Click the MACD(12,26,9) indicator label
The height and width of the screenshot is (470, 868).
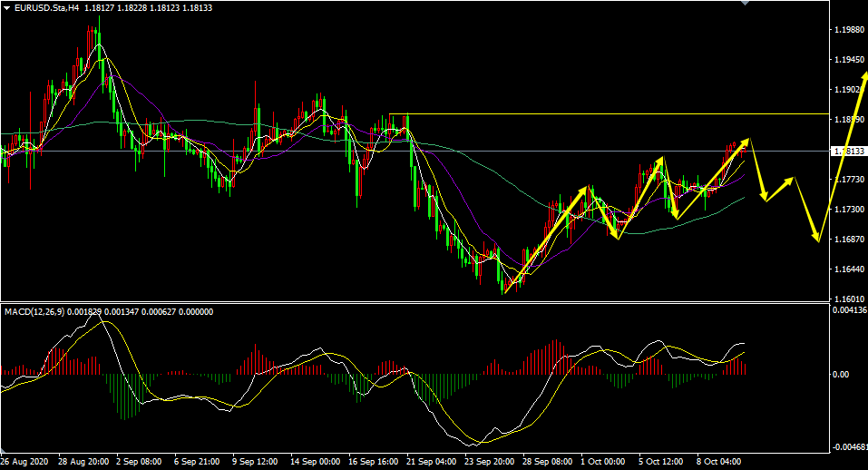pos(34,312)
